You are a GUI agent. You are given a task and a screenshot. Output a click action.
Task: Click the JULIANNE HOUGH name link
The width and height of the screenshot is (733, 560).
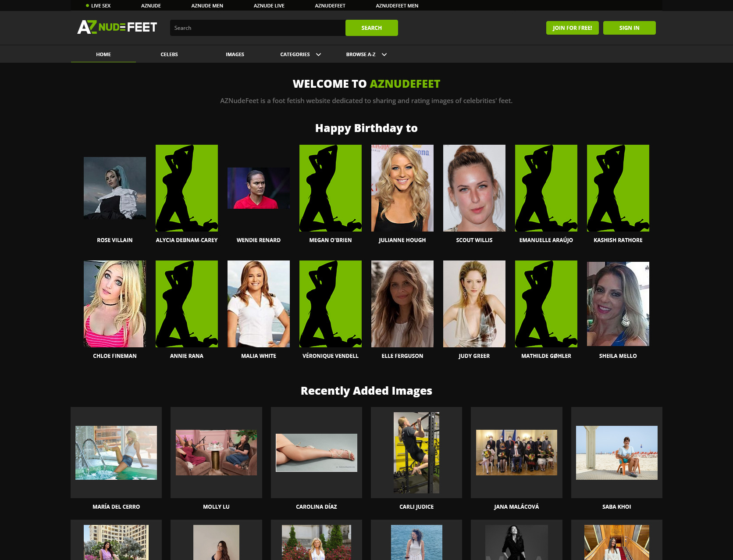click(x=402, y=240)
